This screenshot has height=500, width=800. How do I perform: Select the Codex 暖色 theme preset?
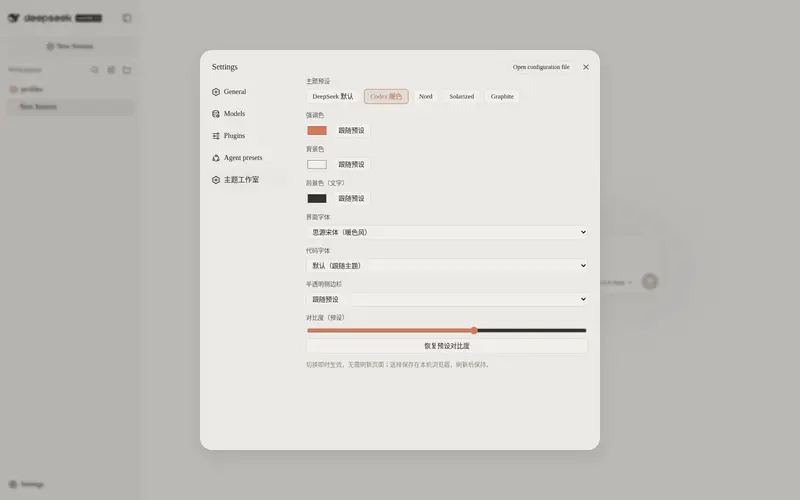click(x=386, y=96)
